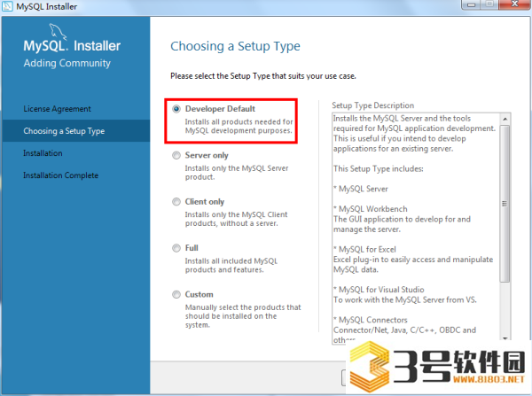This screenshot has width=532, height=396.
Task: Click the Choosing a Setup Type heading
Action: [x=235, y=46]
